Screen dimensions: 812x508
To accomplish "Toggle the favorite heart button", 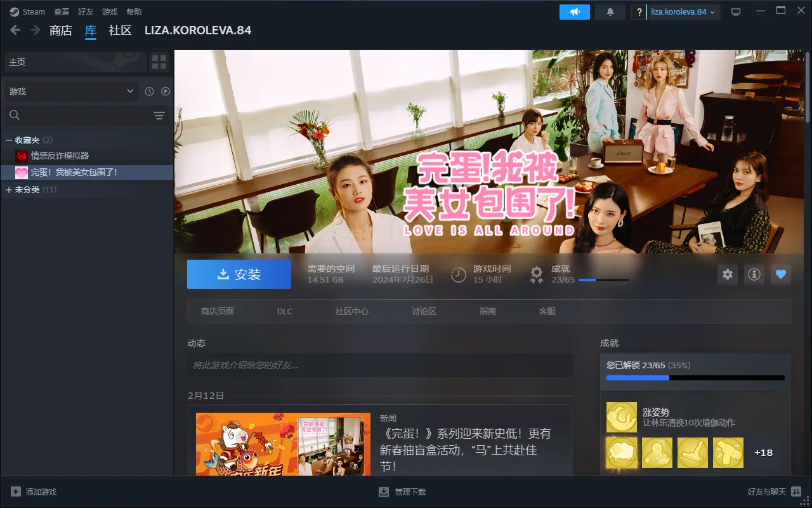I will click(781, 274).
